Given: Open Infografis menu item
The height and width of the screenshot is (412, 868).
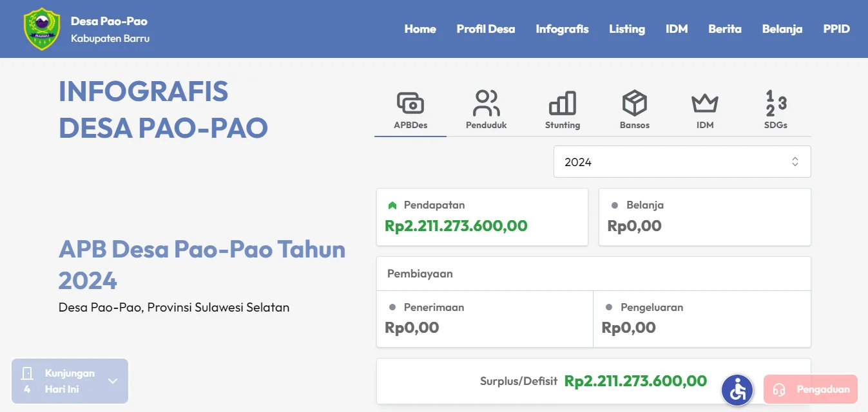Looking at the screenshot, I should pos(562,29).
